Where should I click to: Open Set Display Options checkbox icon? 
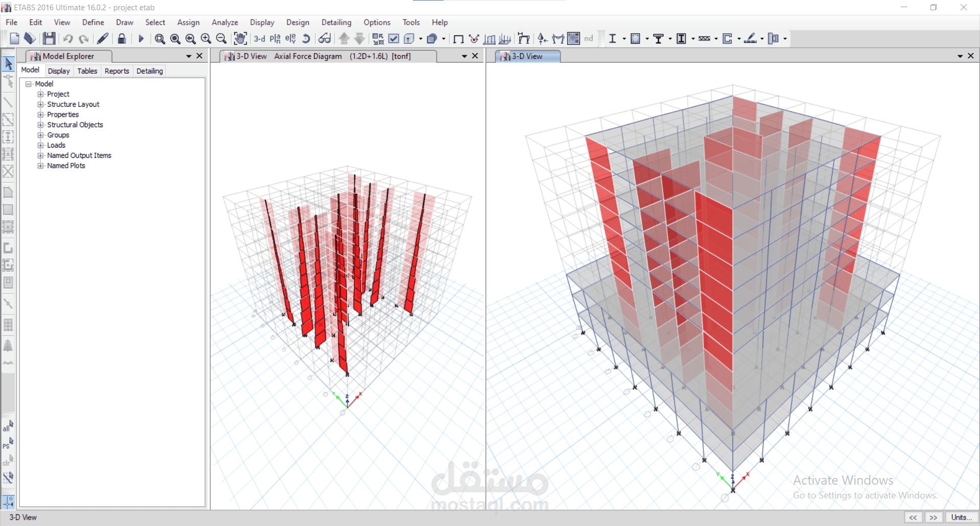click(x=394, y=38)
